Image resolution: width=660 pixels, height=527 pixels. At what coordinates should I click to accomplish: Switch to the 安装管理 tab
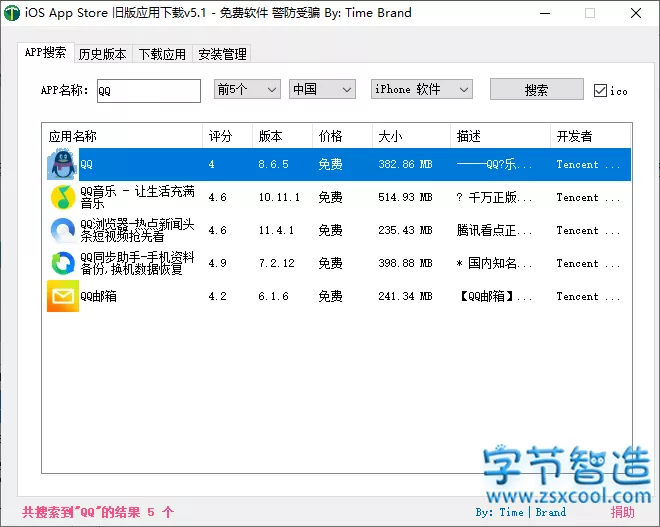(x=222, y=54)
